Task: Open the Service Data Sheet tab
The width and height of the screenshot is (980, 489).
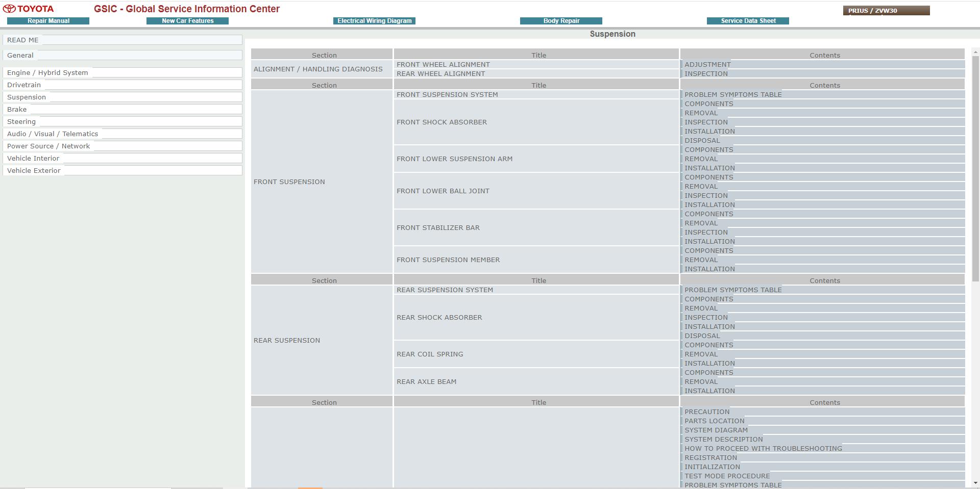Action: [x=748, y=21]
